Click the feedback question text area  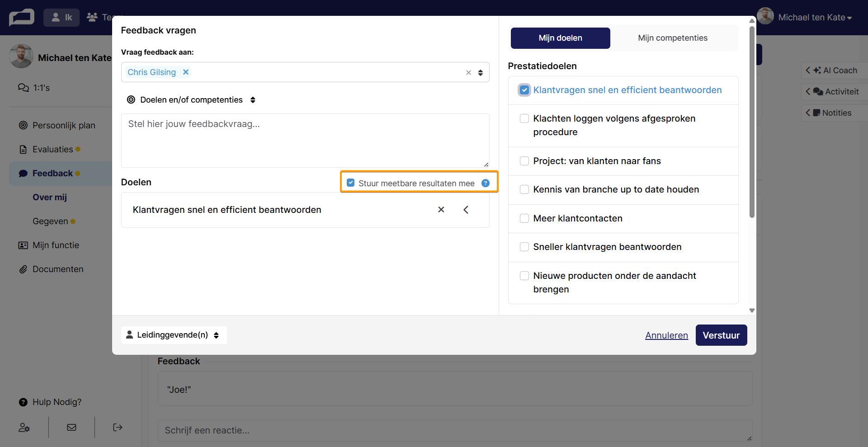[x=305, y=141]
